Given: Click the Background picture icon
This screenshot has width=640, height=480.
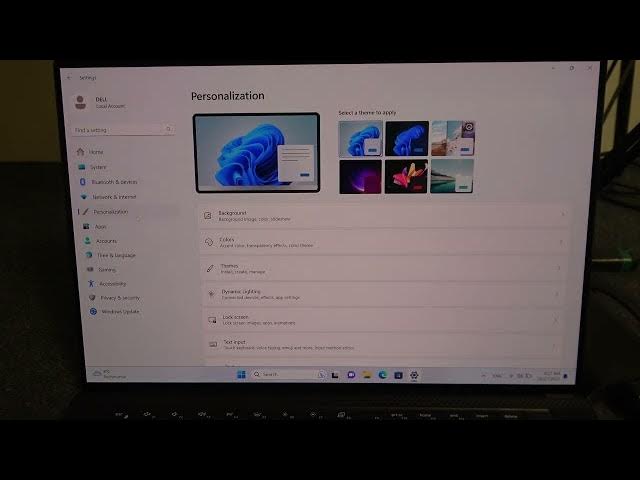Looking at the screenshot, I should (x=208, y=216).
